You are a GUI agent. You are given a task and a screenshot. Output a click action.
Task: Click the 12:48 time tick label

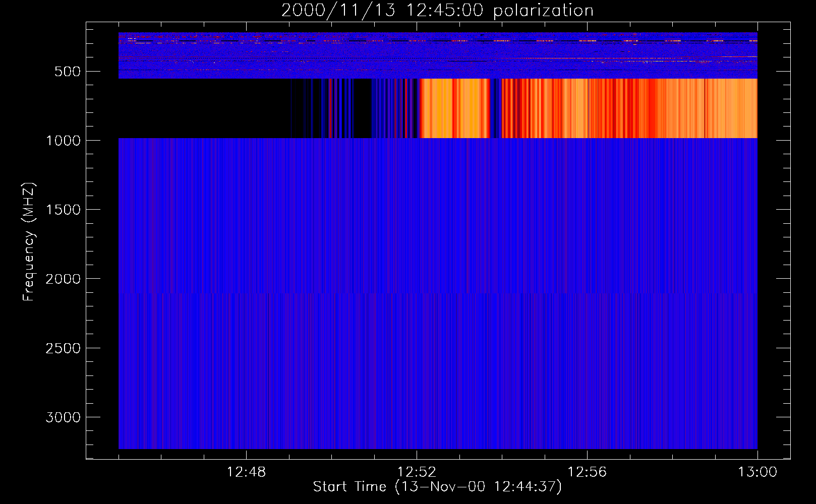pyautogui.click(x=246, y=472)
